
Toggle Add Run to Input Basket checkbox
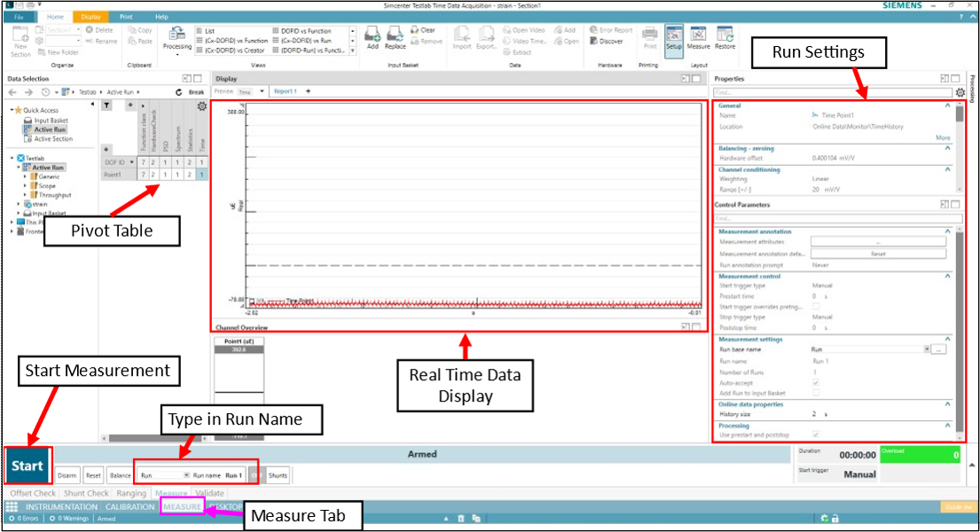(x=816, y=393)
